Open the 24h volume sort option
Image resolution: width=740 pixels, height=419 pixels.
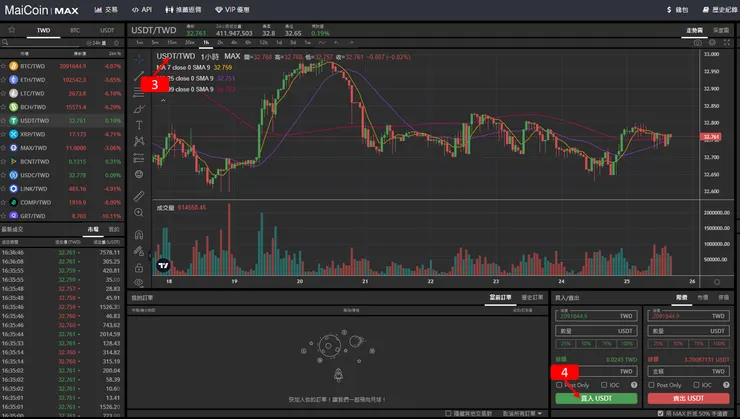coord(97,42)
